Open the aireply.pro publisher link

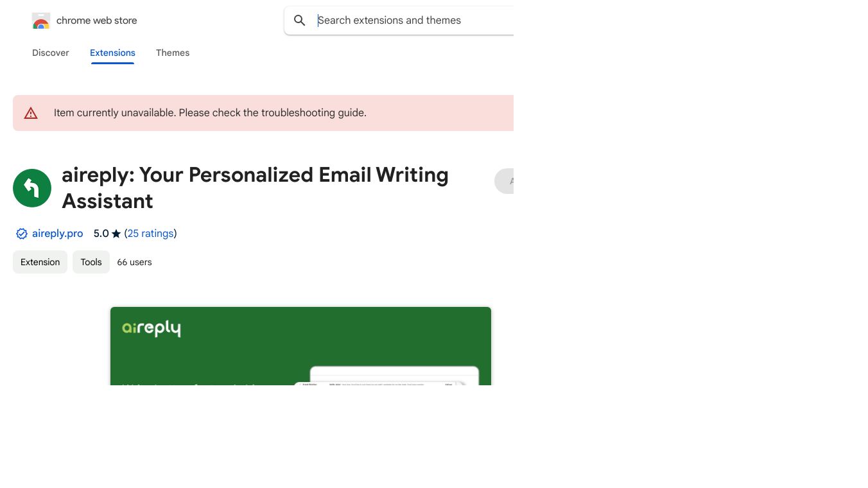pos(58,234)
